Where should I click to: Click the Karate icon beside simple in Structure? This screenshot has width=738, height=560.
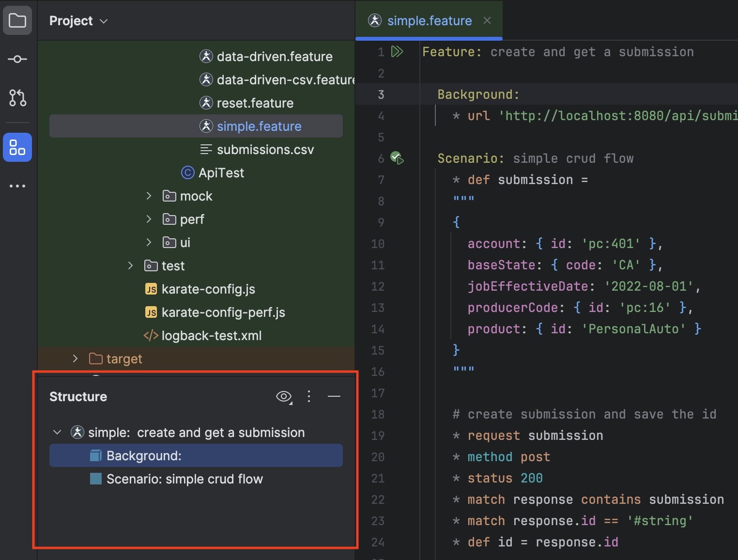[x=77, y=432]
